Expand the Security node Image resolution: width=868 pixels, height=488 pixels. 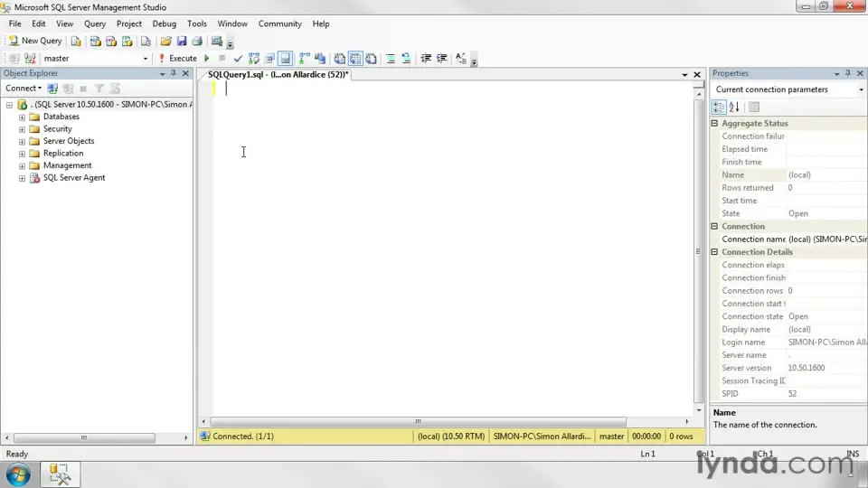click(22, 129)
